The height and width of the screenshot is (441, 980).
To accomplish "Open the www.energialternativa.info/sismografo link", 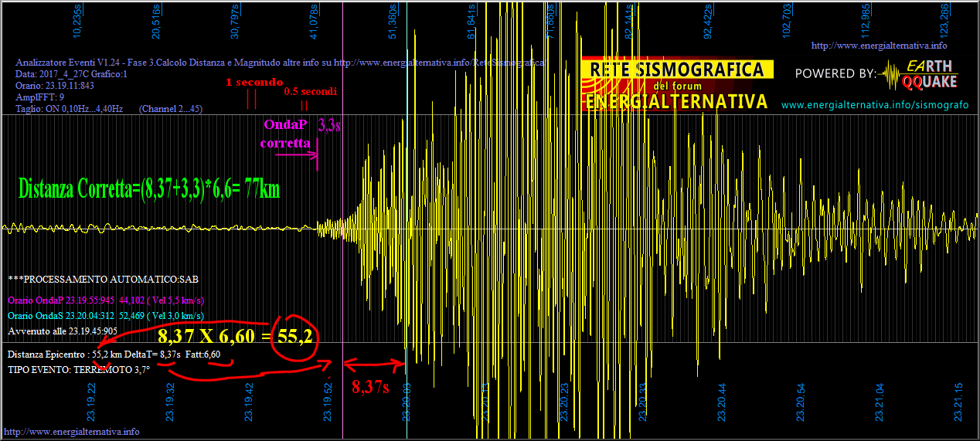I will tap(874, 104).
